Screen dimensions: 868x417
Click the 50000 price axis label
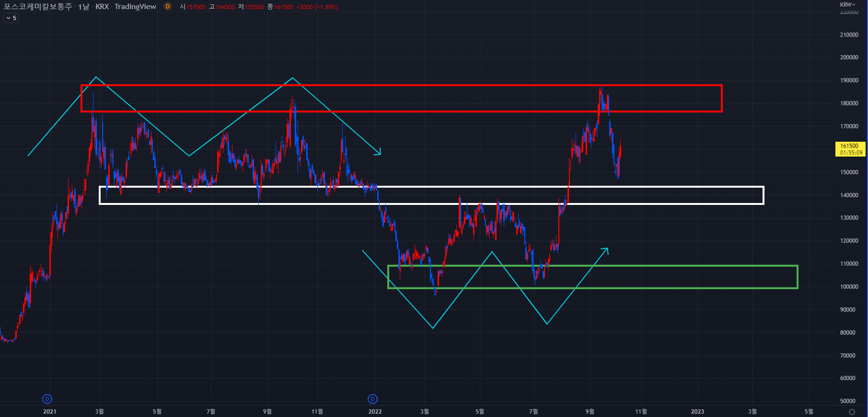pos(848,401)
